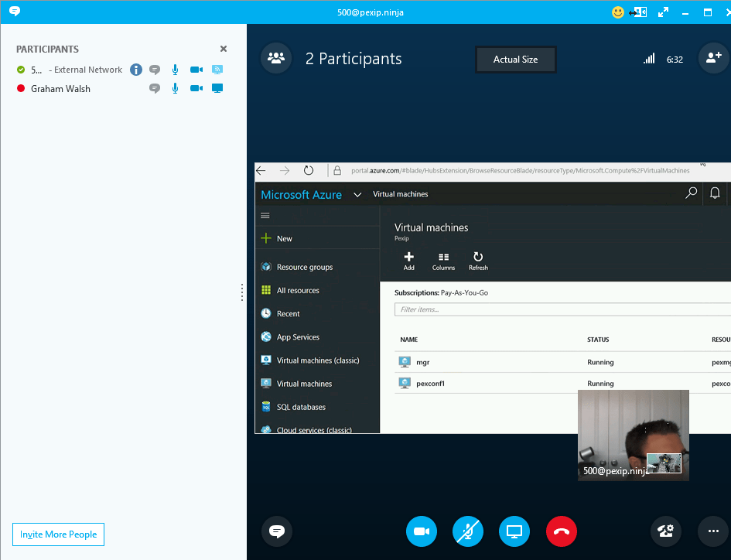
Task: Open App Services in Azure sidebar
Action: tap(317, 336)
